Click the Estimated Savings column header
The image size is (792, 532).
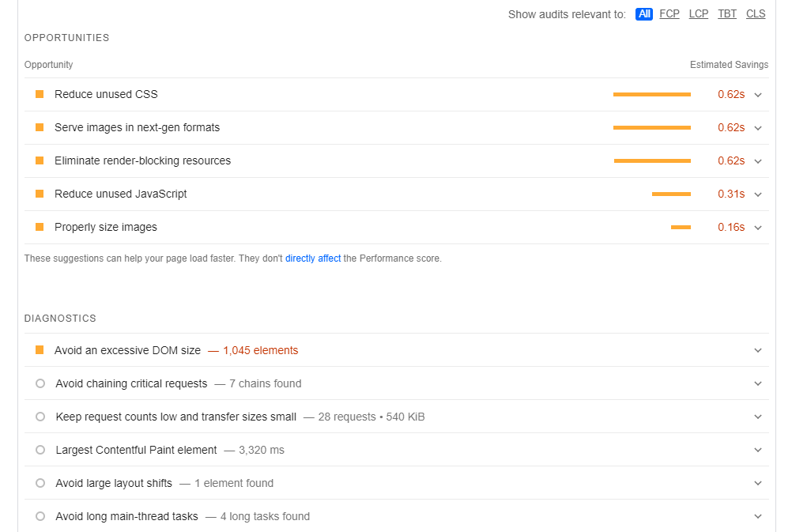click(x=729, y=64)
